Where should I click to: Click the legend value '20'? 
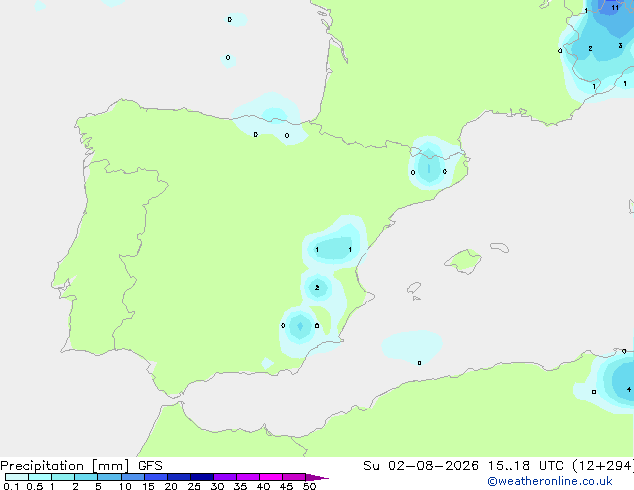click(x=171, y=486)
